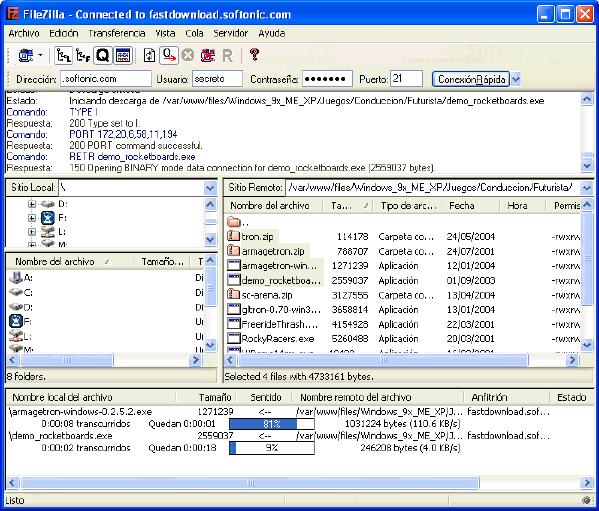Open the Sitio Remoto path dropdown

(586, 188)
